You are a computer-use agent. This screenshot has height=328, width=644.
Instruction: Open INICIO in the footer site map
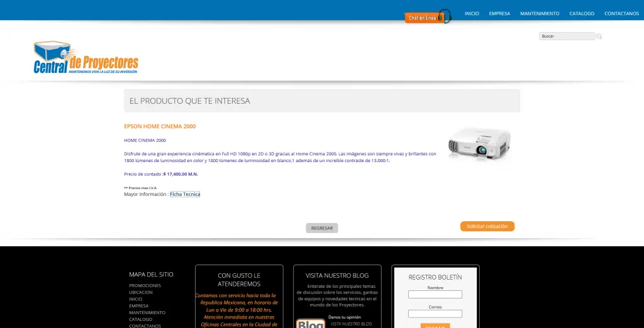click(x=136, y=299)
